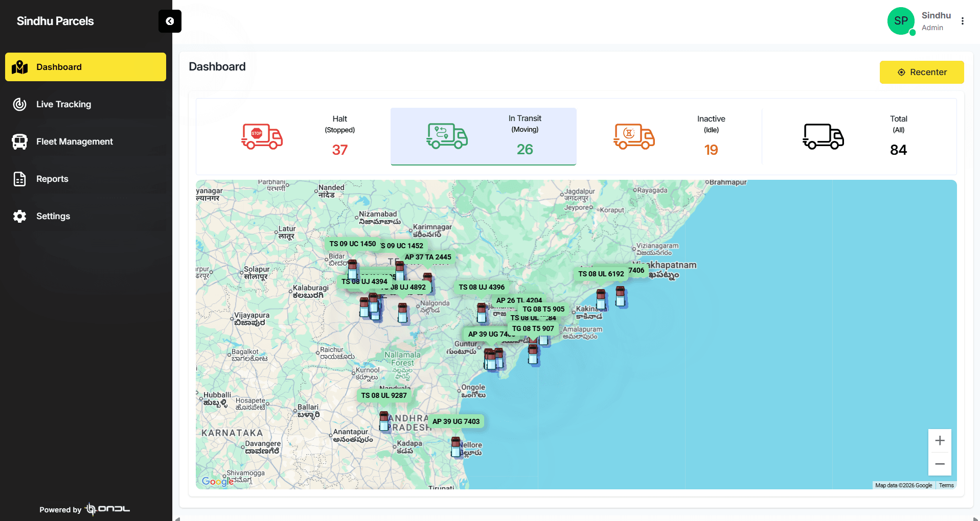Click the Live Tracking radar icon

pyautogui.click(x=19, y=104)
